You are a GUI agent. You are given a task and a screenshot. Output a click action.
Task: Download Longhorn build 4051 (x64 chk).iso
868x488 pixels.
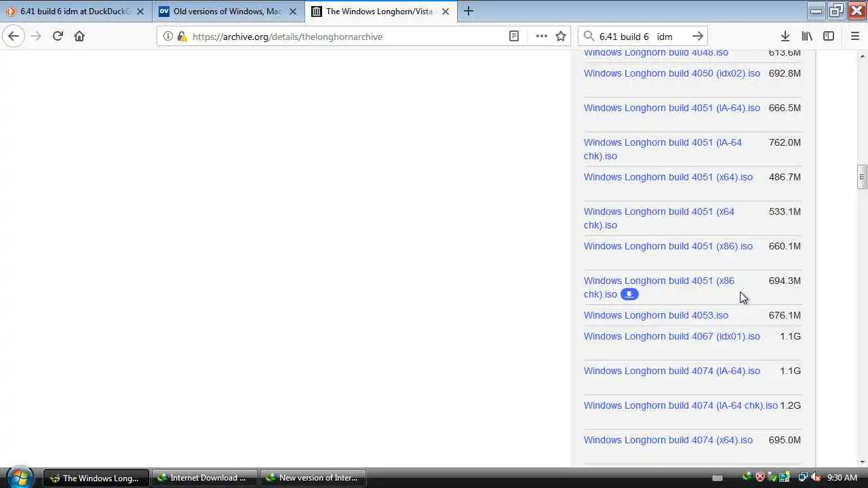tap(659, 218)
